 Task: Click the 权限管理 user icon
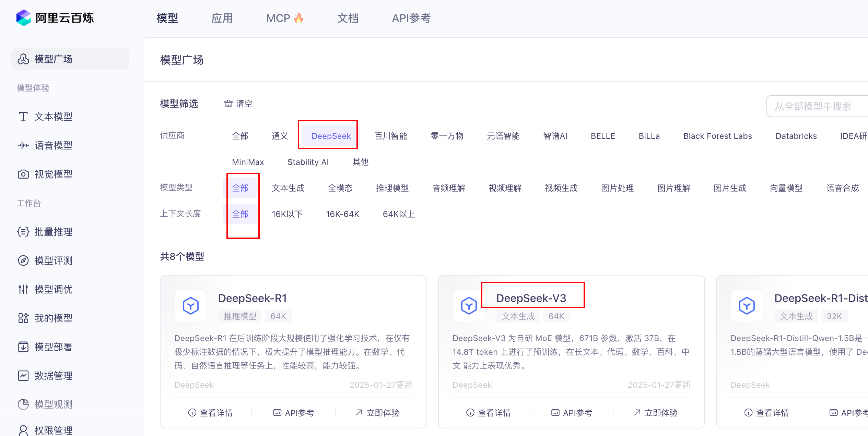coord(23,430)
